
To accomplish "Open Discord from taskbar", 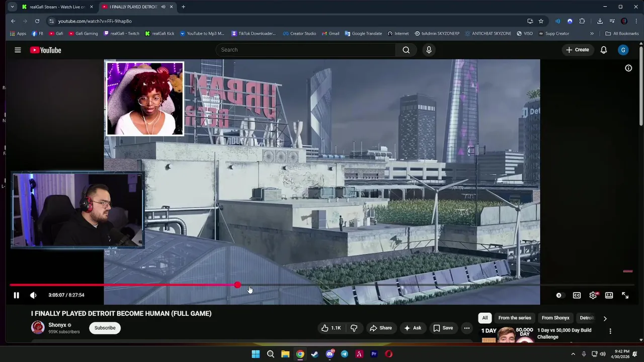I will (330, 354).
